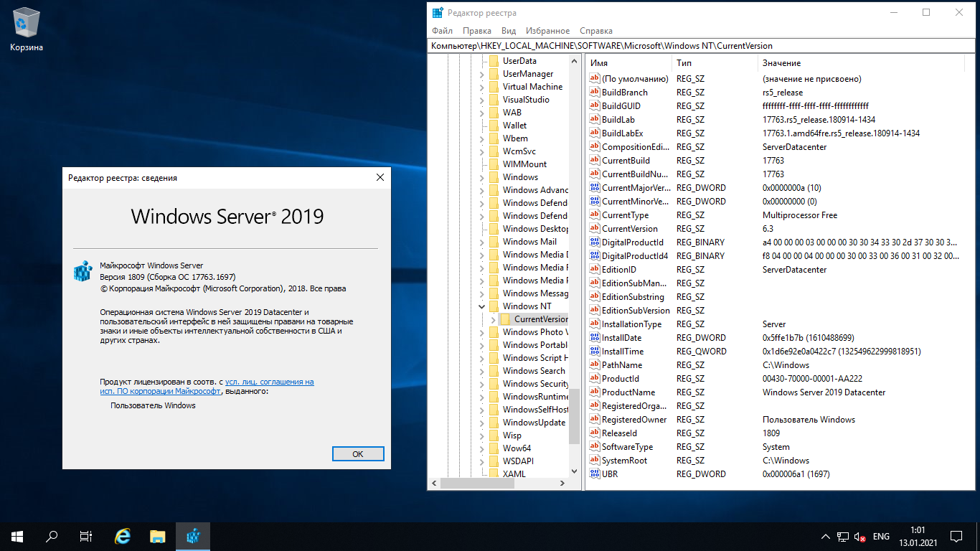This screenshot has height=551, width=980.
Task: Click the CurrentVersion folder icon
Action: point(505,319)
